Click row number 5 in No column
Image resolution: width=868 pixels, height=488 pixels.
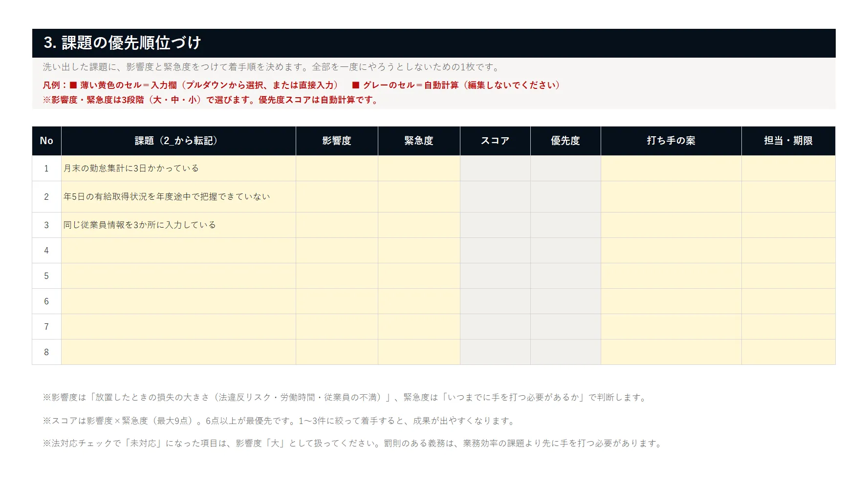tap(46, 276)
